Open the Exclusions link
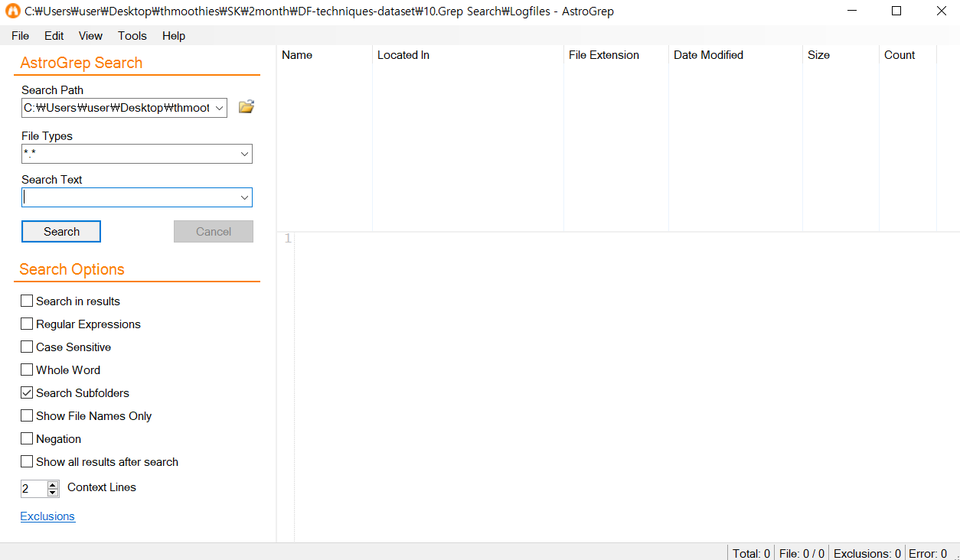Image resolution: width=960 pixels, height=560 pixels. pos(47,516)
